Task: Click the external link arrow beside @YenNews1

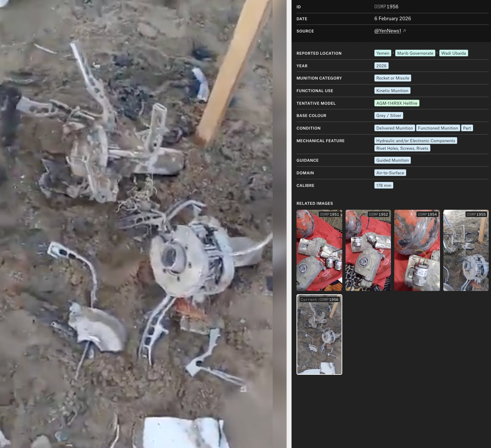Action: pos(404,31)
